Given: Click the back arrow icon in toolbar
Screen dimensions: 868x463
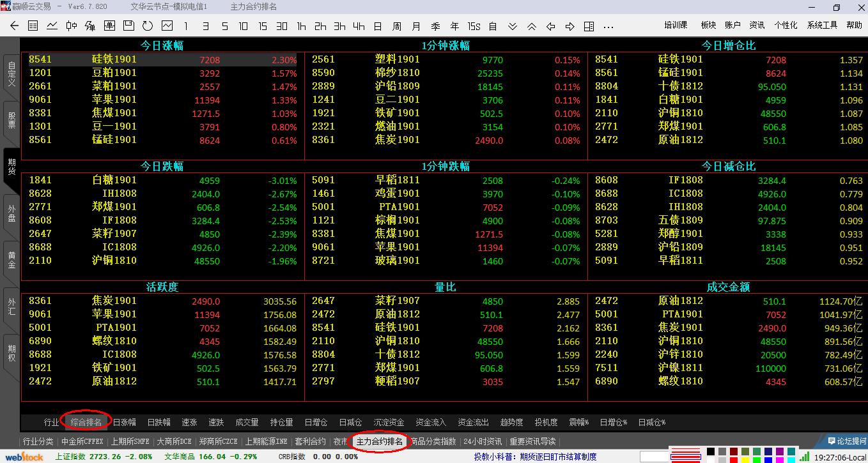Looking at the screenshot, I should [x=15, y=26].
